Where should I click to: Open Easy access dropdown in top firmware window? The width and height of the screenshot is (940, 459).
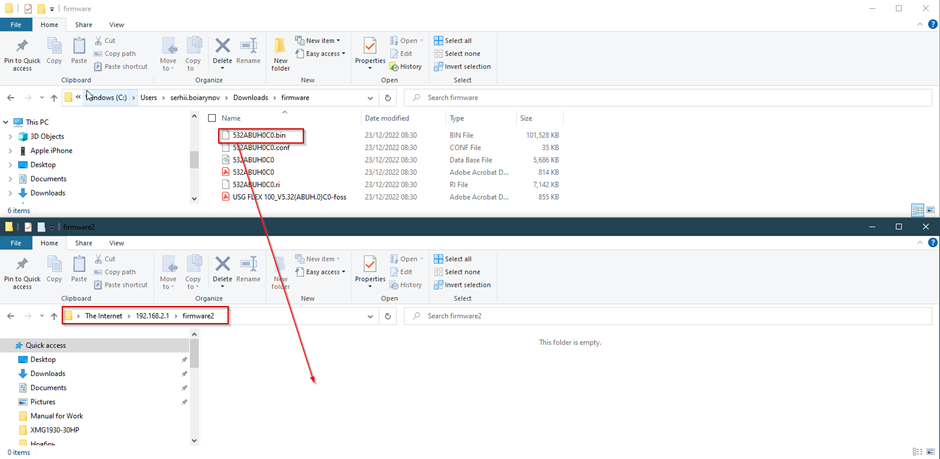(326, 53)
